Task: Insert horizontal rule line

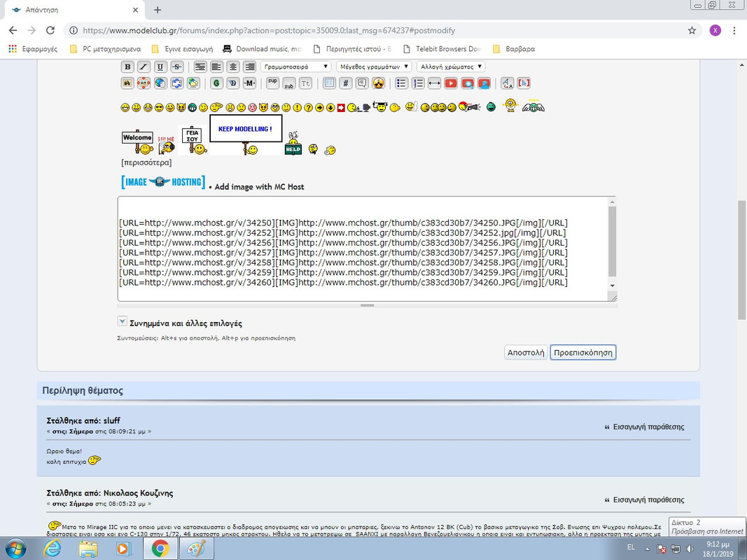Action: click(x=435, y=83)
